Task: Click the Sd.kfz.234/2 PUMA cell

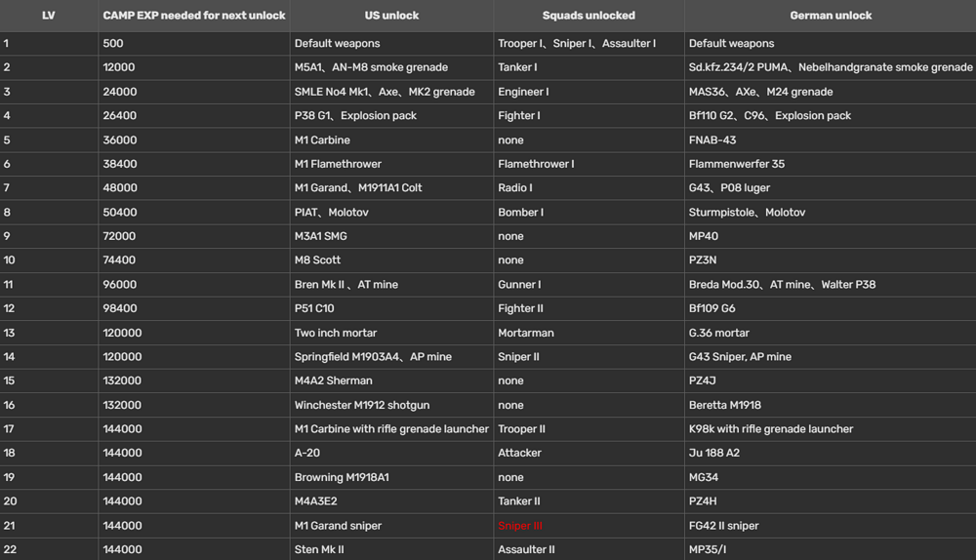Action: 831,67
